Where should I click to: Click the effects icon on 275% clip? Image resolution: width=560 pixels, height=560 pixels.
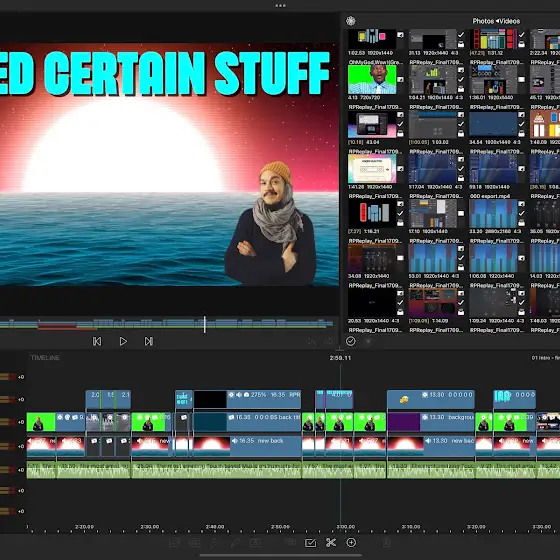point(231,395)
